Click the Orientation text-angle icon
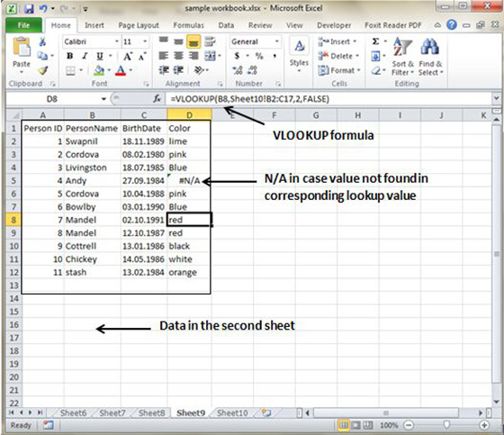The image size is (504, 435). [199, 70]
